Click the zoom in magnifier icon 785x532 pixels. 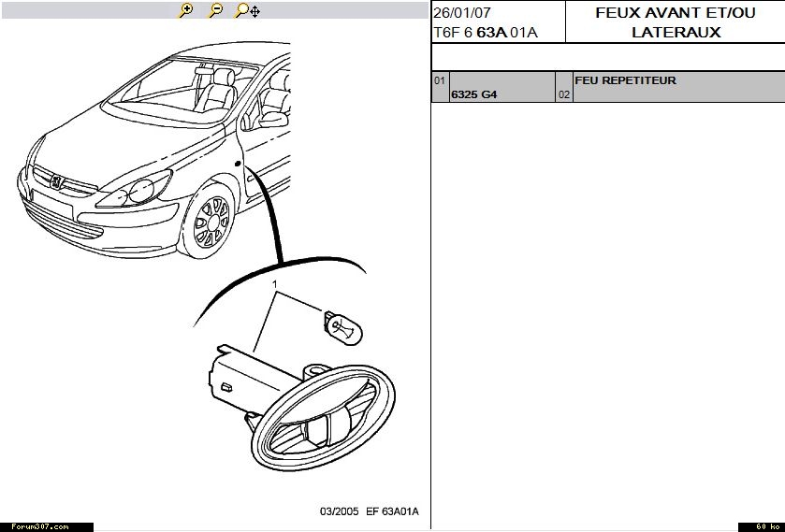coord(185,10)
